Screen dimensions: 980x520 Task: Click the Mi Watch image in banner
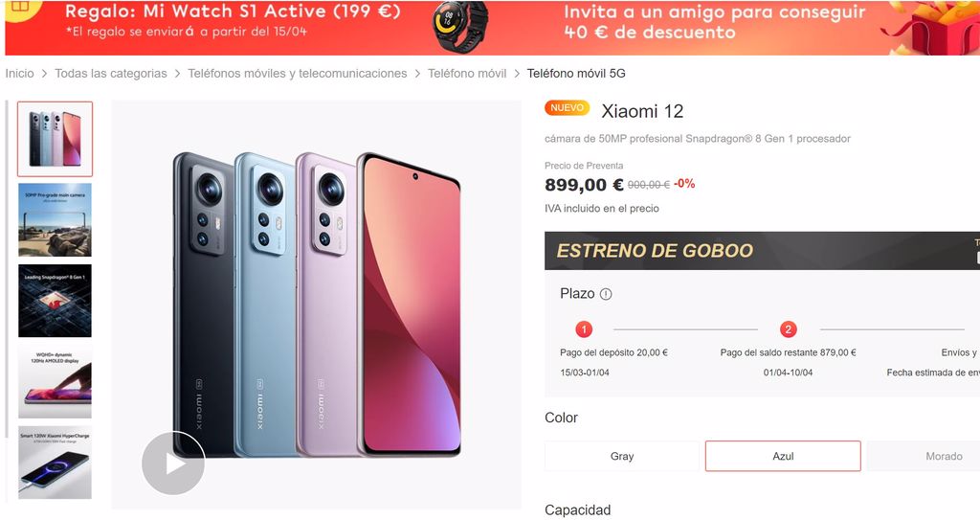(x=460, y=25)
